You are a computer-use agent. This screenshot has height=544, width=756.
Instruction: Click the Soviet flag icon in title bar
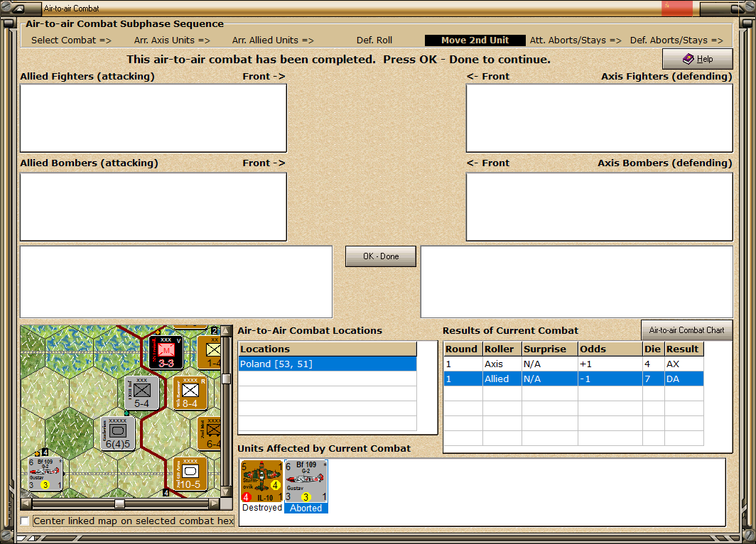(x=677, y=8)
